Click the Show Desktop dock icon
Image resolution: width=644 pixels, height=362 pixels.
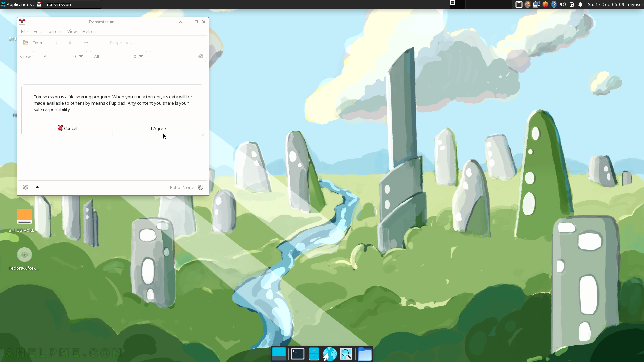point(279,354)
